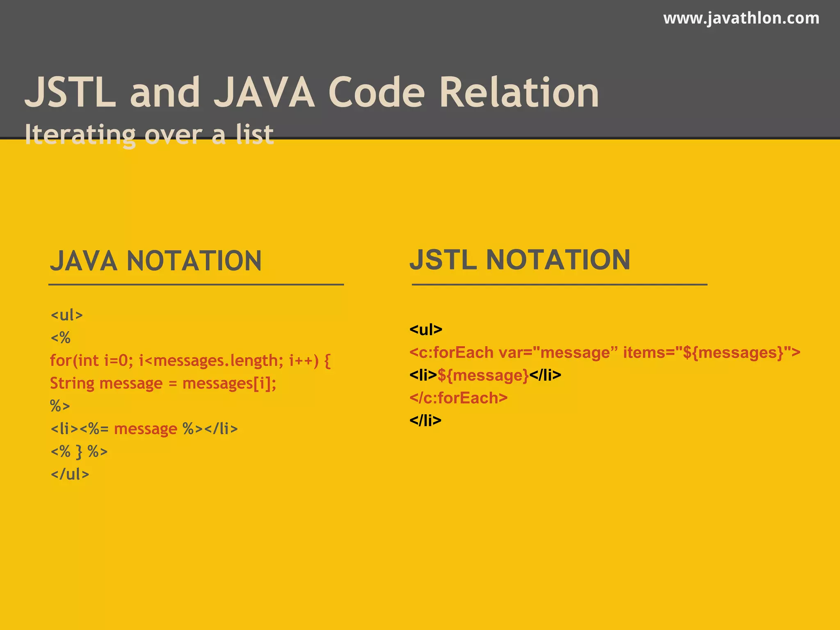Click 'String message = messages[i];' line
Image resolution: width=840 pixels, height=630 pixels.
(x=163, y=383)
